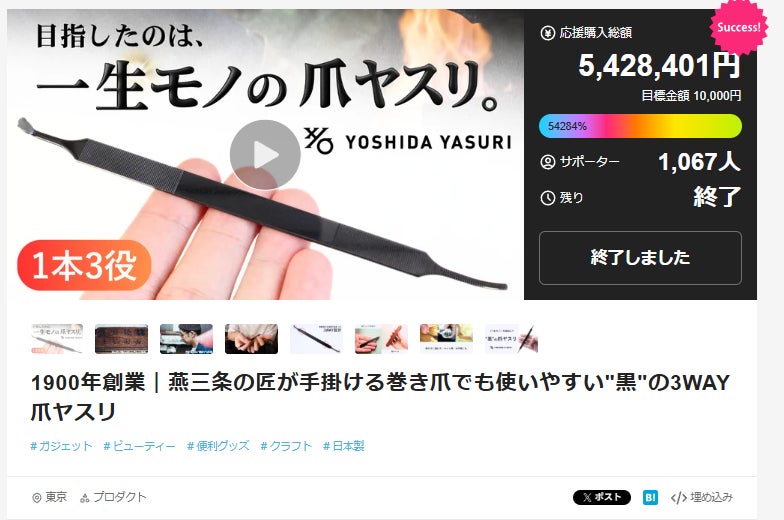Select the black file on white thumbnail
This screenshot has width=784, height=520.
point(316,338)
